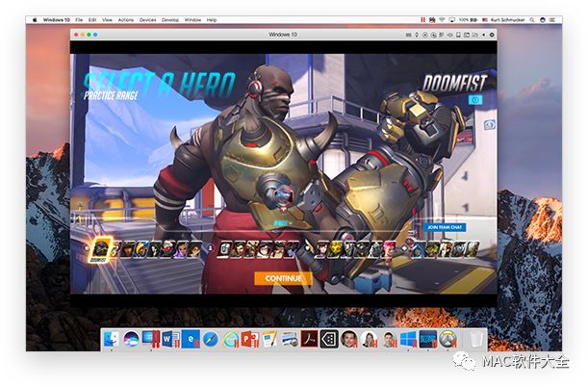Open Notification Center list icon

[552, 20]
